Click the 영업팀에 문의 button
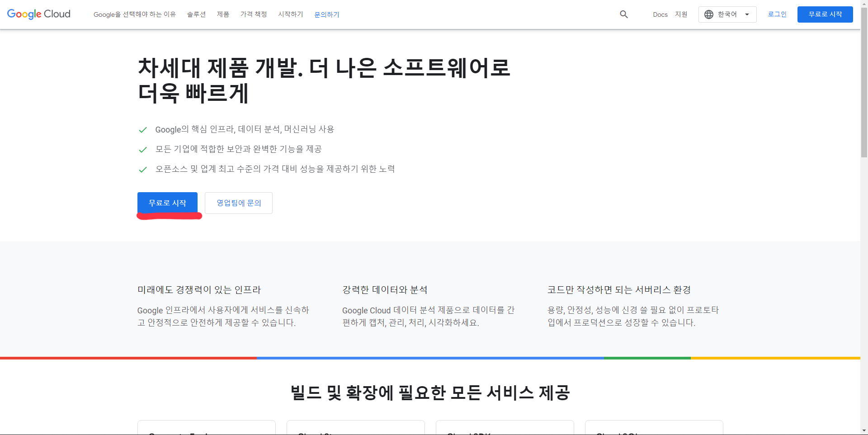Image resolution: width=868 pixels, height=435 pixels. [x=239, y=203]
